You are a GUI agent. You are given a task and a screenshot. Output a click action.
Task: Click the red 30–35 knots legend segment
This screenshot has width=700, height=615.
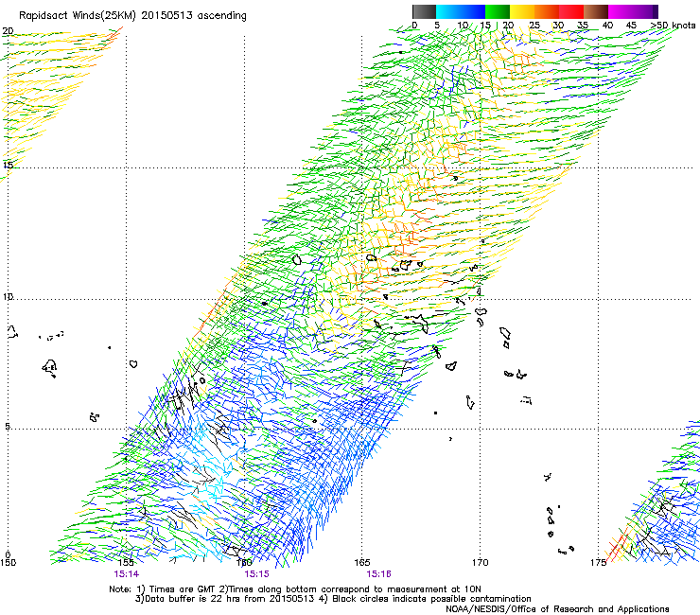pos(571,11)
